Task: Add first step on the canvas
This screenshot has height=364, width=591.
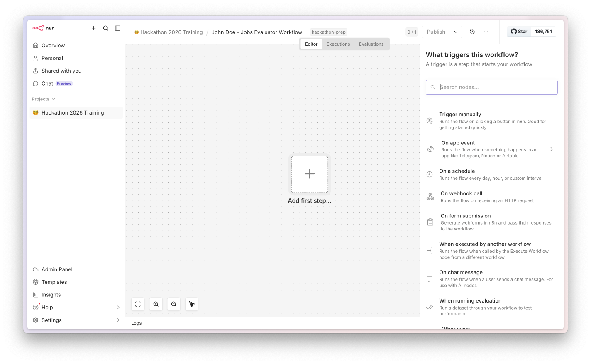Action: [310, 174]
